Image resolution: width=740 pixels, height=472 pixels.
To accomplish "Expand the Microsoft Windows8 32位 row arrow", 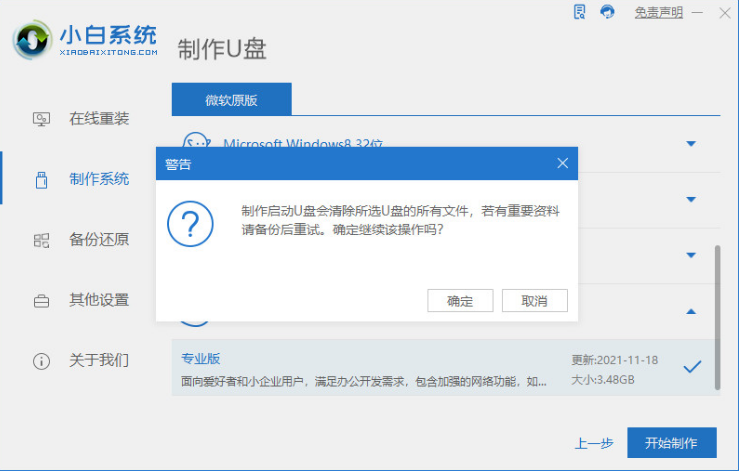I will tap(691, 143).
